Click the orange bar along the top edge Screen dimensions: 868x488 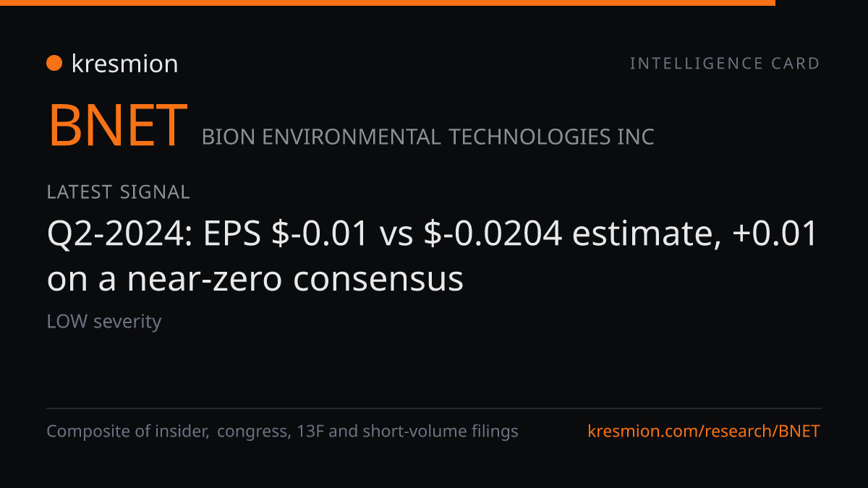tap(388, 3)
